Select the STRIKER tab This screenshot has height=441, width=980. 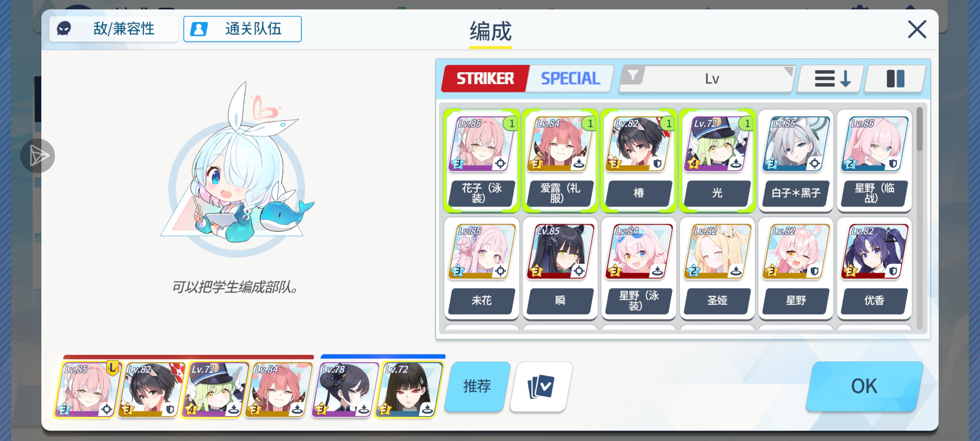pyautogui.click(x=485, y=79)
